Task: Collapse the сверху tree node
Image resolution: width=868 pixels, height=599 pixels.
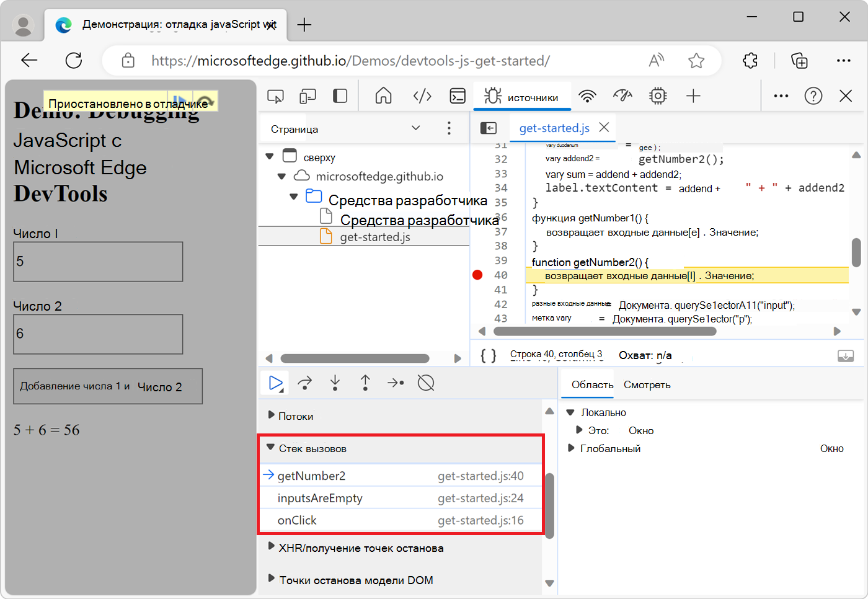Action: pos(270,157)
